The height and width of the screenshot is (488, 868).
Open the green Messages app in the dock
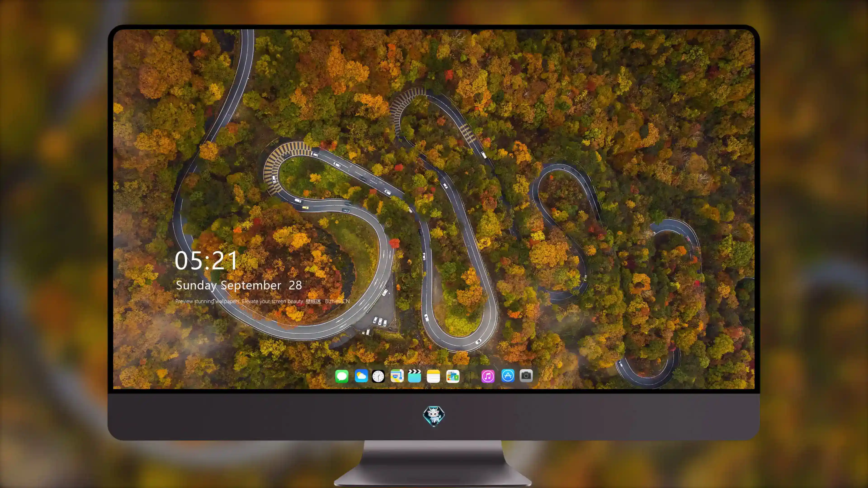342,376
